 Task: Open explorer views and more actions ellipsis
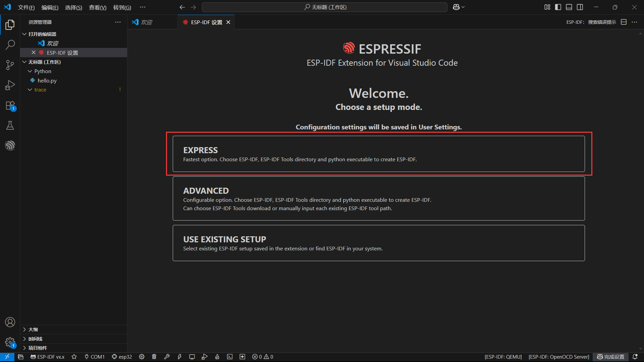(x=118, y=22)
